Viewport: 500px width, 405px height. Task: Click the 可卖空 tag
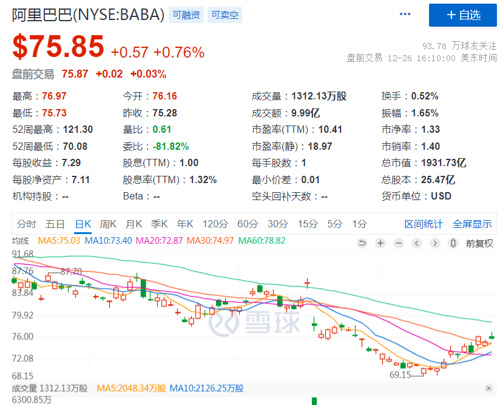tap(225, 15)
